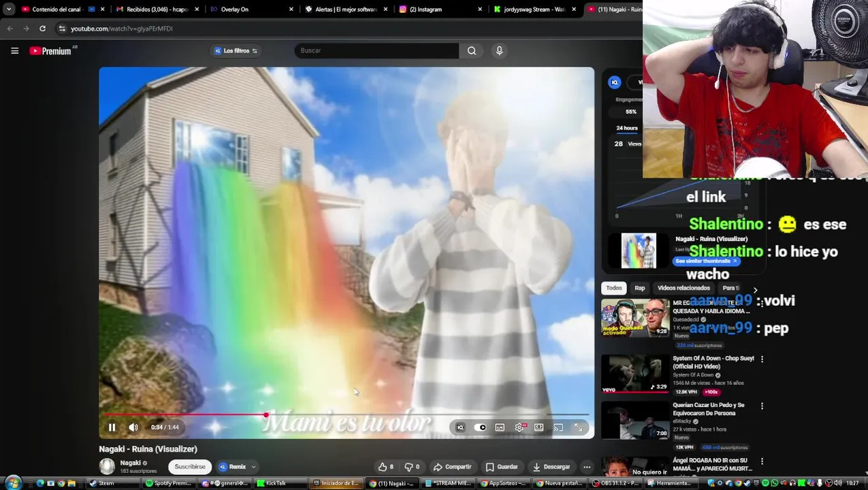Reload the page

pos(42,29)
